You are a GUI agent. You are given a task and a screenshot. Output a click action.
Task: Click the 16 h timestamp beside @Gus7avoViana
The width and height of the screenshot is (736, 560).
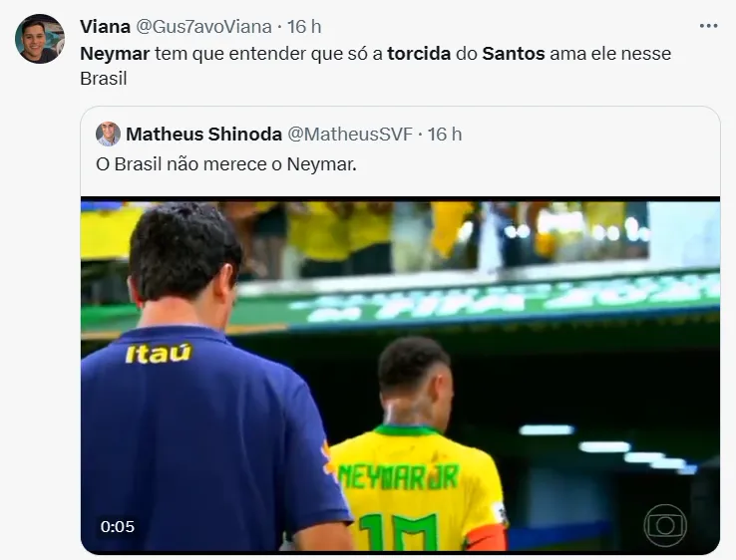click(x=304, y=26)
